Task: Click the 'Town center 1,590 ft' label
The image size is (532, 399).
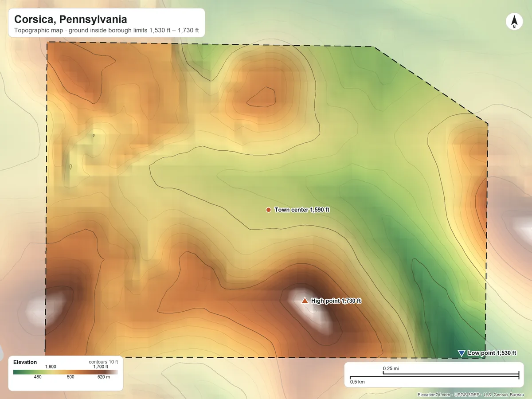Action: tap(302, 210)
